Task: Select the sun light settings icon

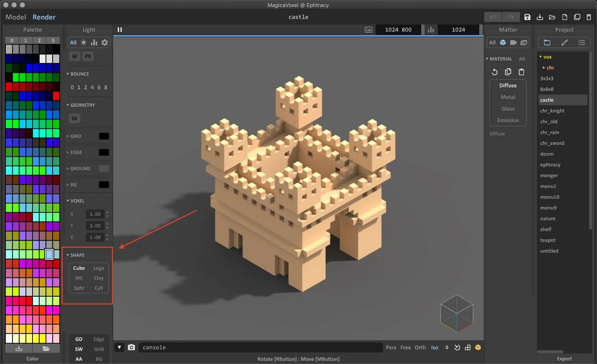Action: click(84, 43)
